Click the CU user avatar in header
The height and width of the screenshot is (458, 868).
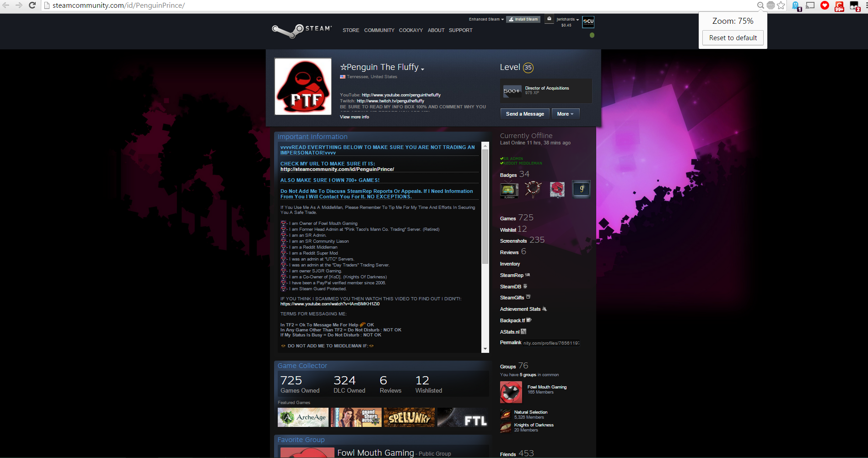588,21
